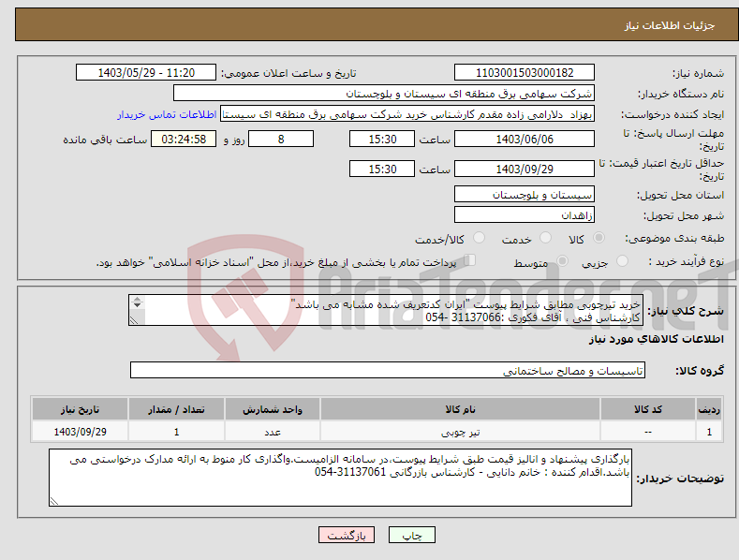Click the request creator name field

click(407, 114)
